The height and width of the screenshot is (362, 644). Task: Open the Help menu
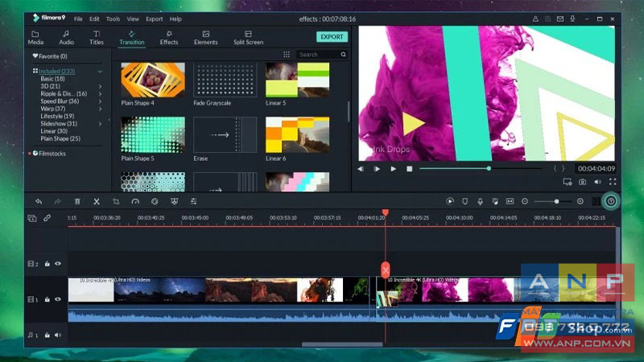point(175,19)
